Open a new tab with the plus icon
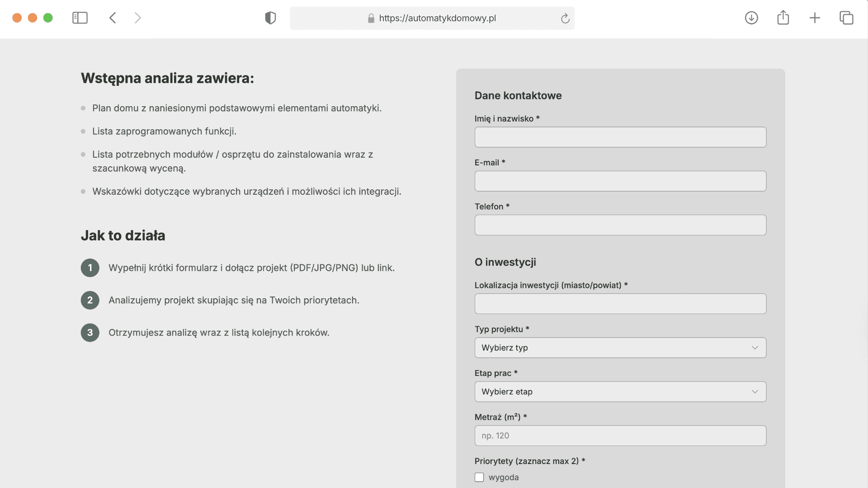Image resolution: width=868 pixels, height=488 pixels. click(x=815, y=18)
